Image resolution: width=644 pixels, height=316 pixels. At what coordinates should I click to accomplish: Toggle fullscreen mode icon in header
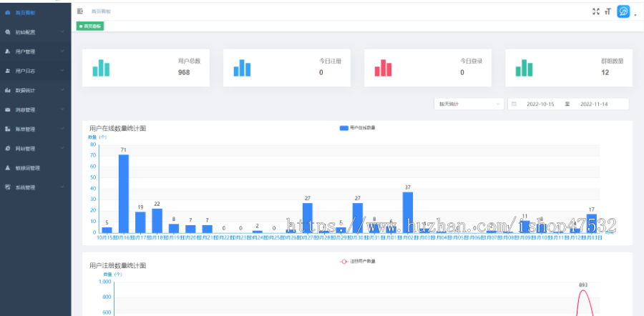pos(596,11)
